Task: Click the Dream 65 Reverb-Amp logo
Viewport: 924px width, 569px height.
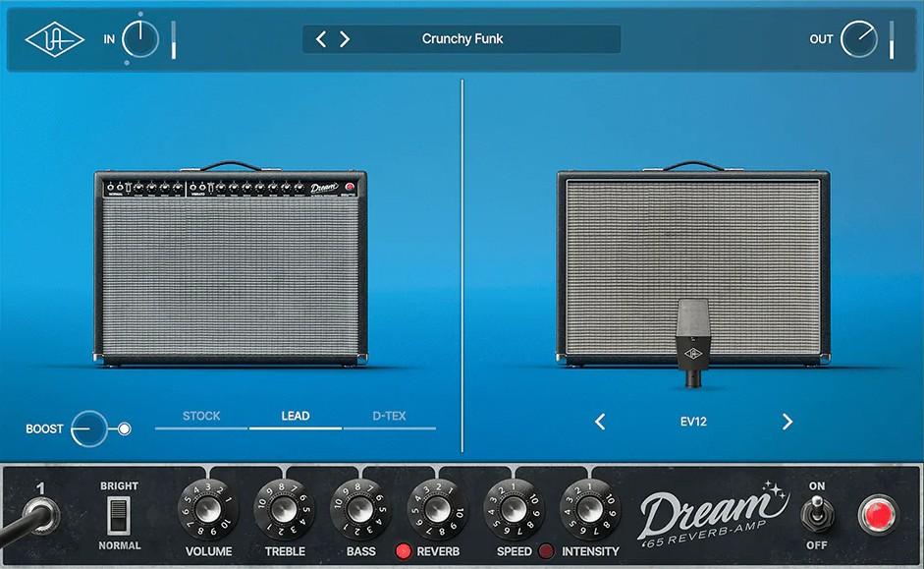Action: [713, 517]
